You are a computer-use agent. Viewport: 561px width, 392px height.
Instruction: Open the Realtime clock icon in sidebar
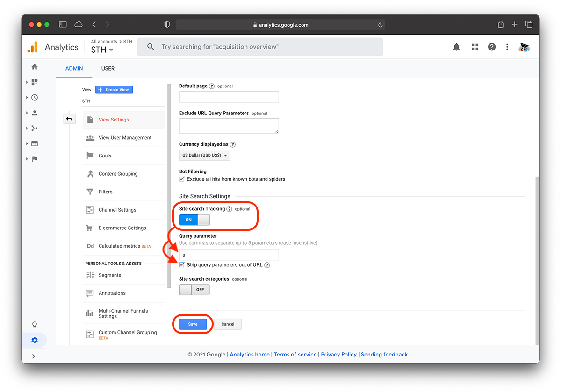coord(35,98)
